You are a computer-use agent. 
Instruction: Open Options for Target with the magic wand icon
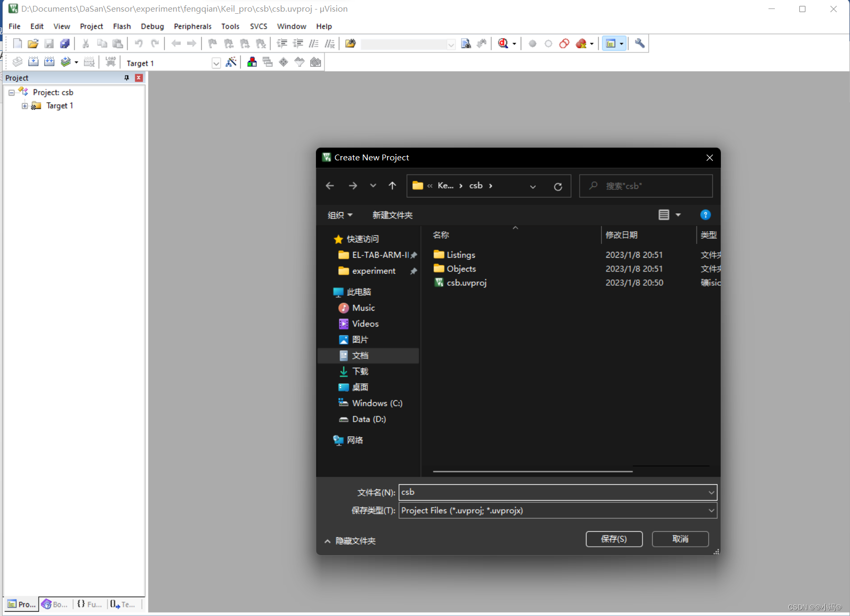(x=231, y=62)
